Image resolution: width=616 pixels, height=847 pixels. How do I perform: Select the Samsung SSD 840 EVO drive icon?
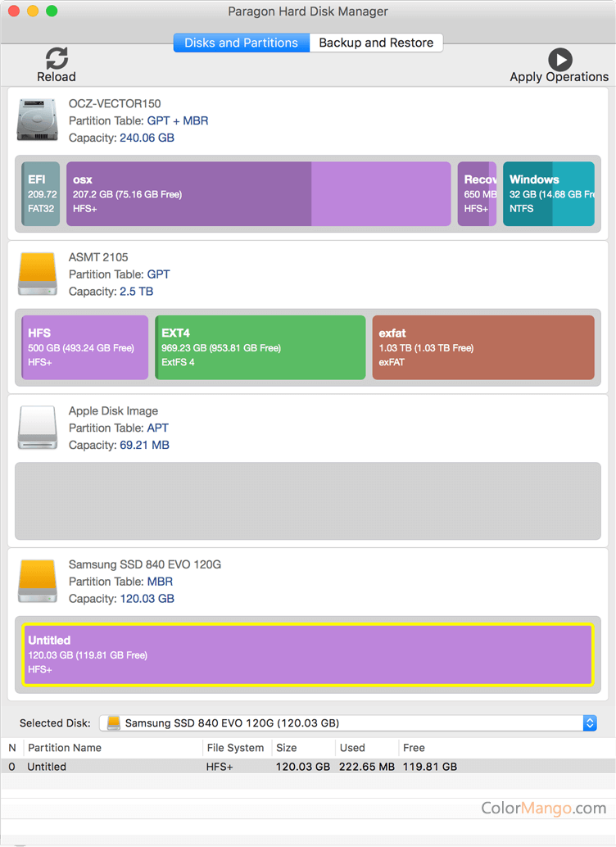point(38,582)
